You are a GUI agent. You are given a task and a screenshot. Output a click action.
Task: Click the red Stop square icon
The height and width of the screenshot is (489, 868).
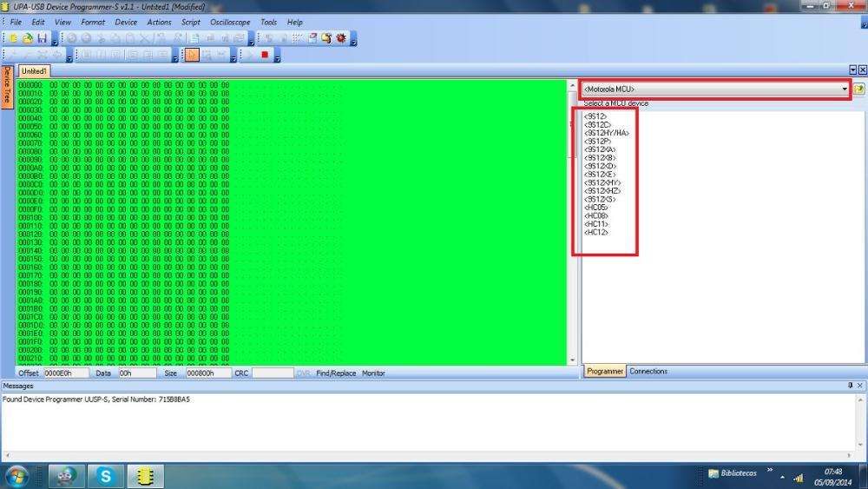point(265,55)
